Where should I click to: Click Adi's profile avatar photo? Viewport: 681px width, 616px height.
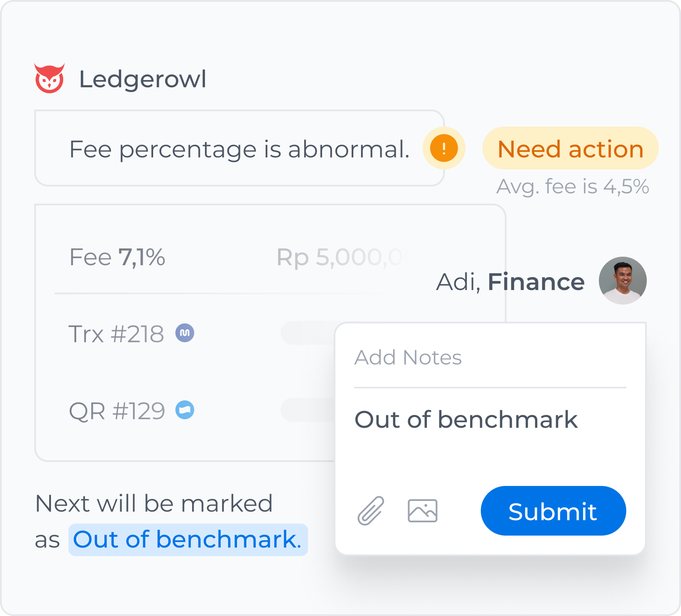pos(622,281)
